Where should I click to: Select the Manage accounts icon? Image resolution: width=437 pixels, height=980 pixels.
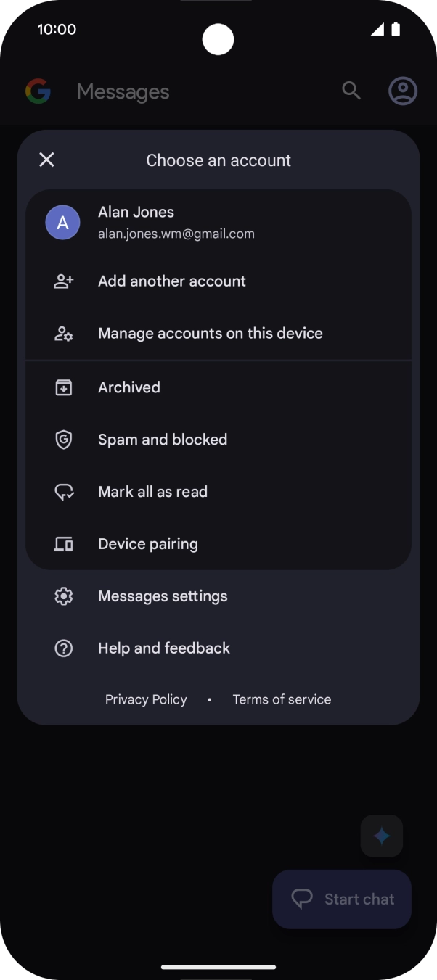pyautogui.click(x=63, y=333)
